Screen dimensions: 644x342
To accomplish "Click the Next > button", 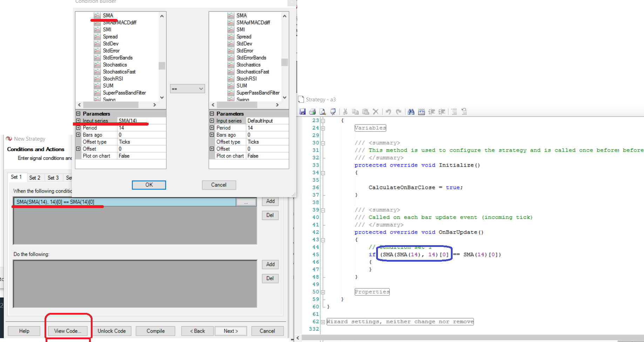I will coord(231,331).
